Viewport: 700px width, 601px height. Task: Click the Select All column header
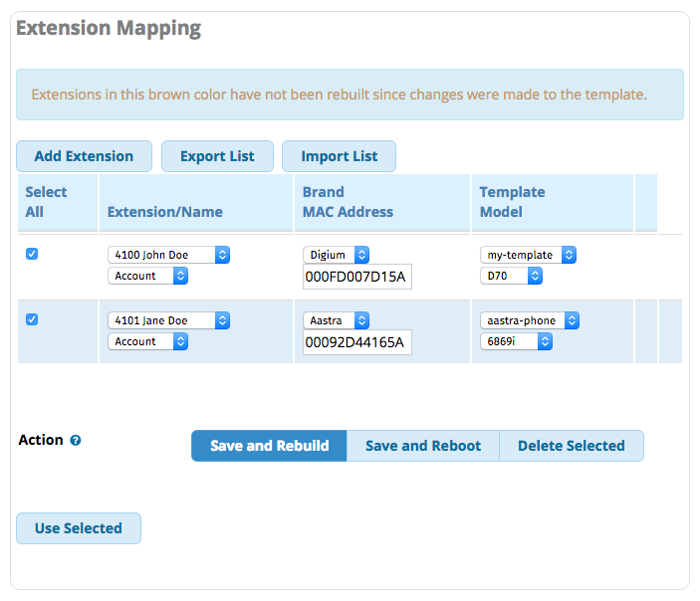pos(46,202)
